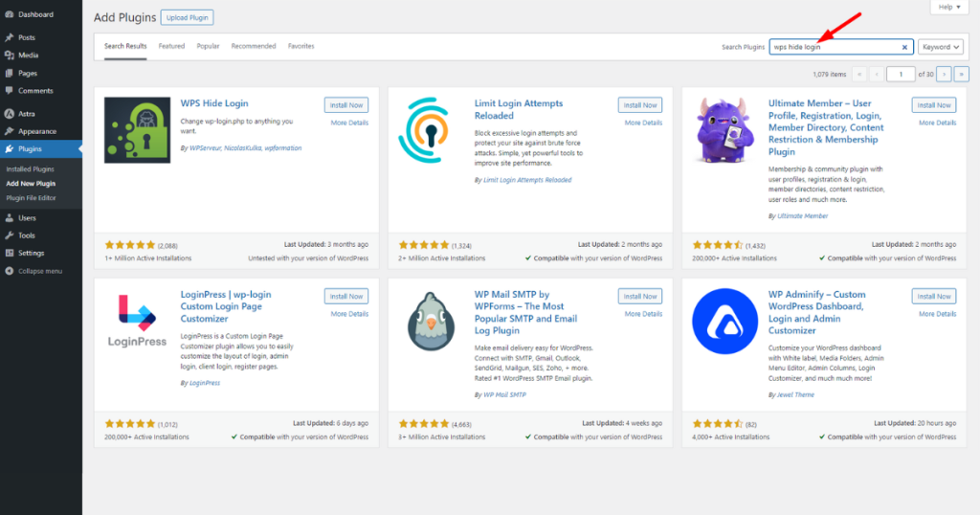The image size is (980, 515).
Task: Clear the plugin search text with X
Action: pos(904,47)
